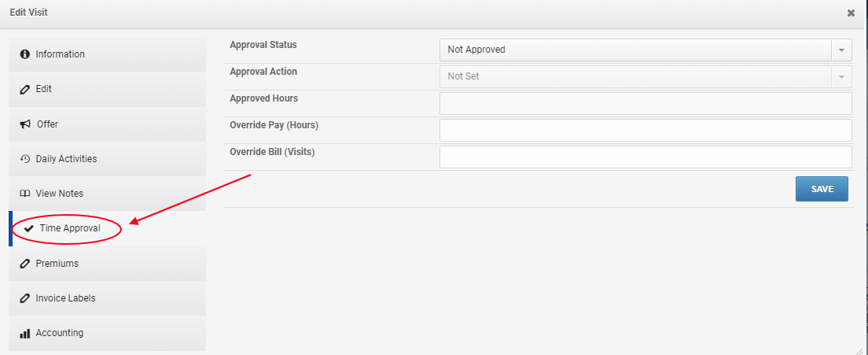Click the checkmark icon beside Time Approval
Image resolution: width=868 pixels, height=355 pixels.
(29, 229)
